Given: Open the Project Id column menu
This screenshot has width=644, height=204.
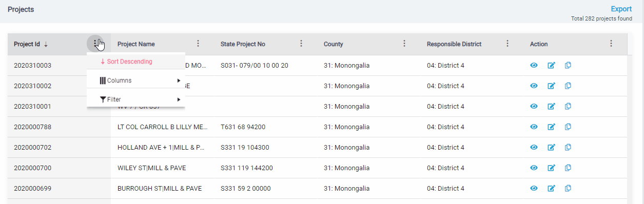Looking at the screenshot, I should (x=95, y=44).
